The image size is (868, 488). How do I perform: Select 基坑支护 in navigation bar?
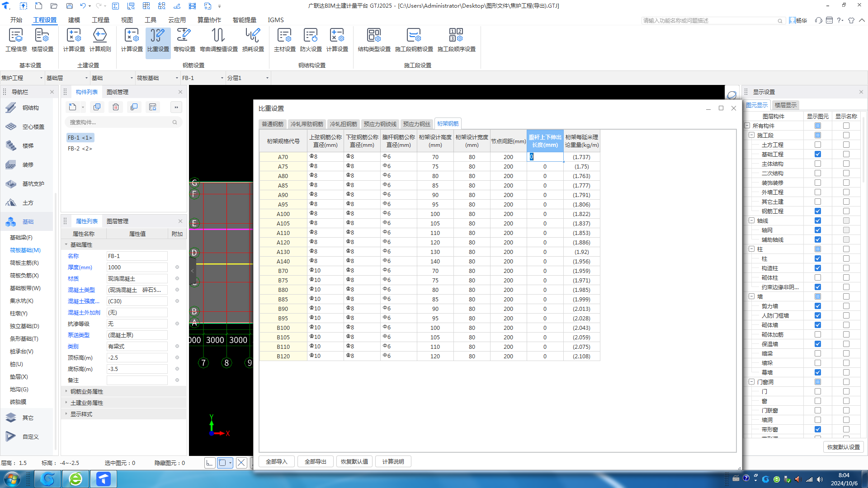26,183
